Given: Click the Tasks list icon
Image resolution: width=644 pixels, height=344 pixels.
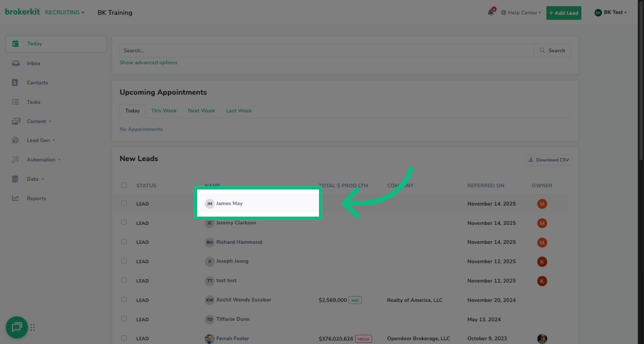Looking at the screenshot, I should pos(15,102).
